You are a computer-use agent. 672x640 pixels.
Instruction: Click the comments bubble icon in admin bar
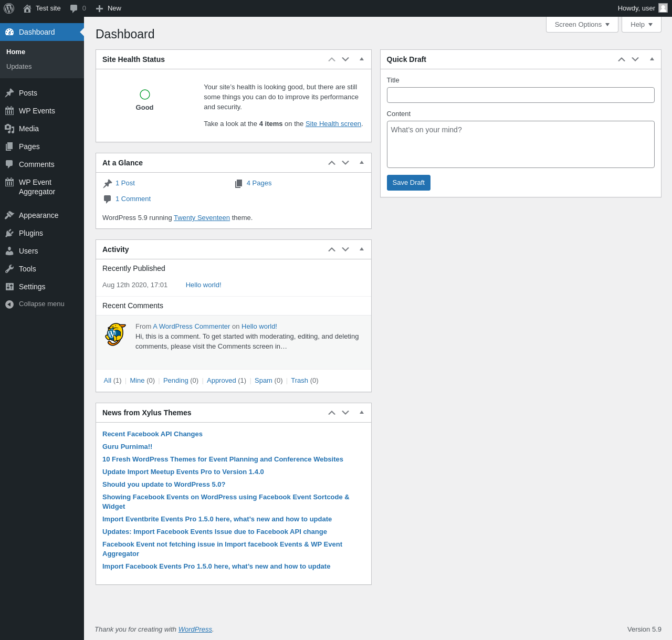[74, 8]
